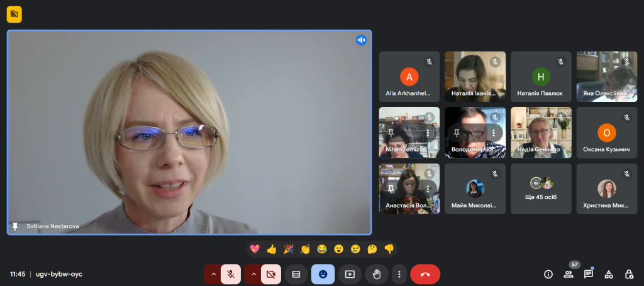Open meeting details info icon
The height and width of the screenshot is (286, 644).
(548, 274)
